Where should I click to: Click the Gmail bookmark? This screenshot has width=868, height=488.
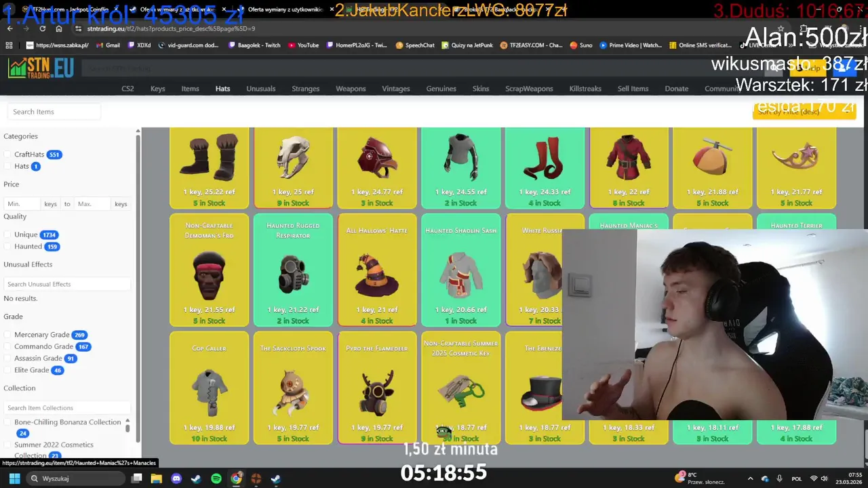coord(107,45)
